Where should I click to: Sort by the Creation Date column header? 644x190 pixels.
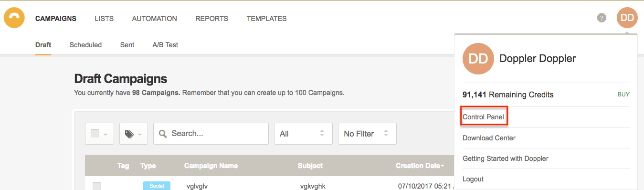click(x=420, y=166)
